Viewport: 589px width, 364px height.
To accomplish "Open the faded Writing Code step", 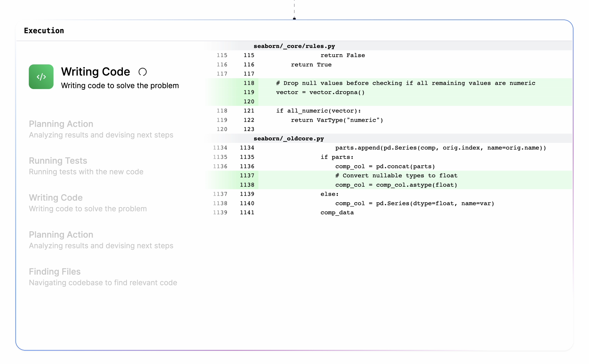I will (x=56, y=198).
